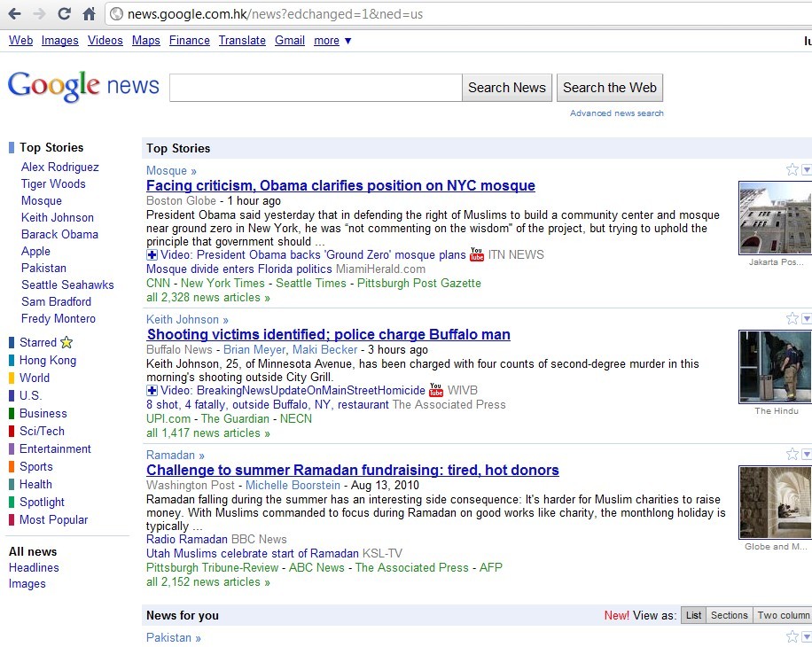Star the Keith Johnson story
Image resolution: width=812 pixels, height=647 pixels.
792,319
